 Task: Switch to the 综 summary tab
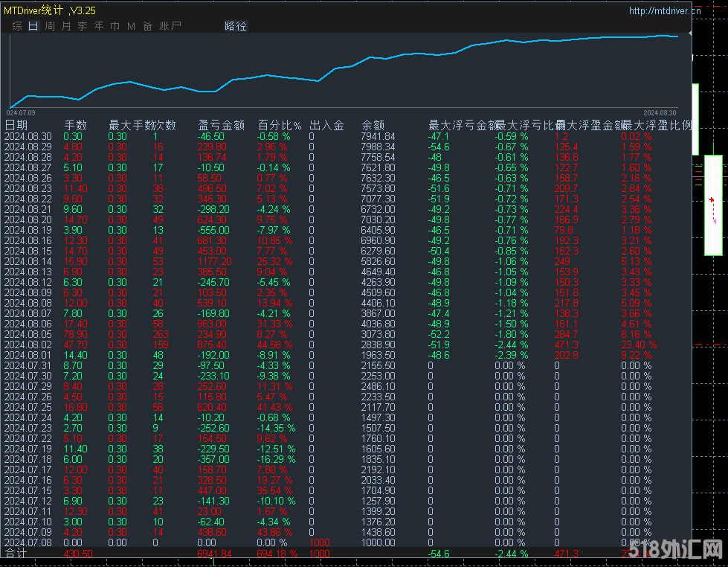pyautogui.click(x=17, y=26)
